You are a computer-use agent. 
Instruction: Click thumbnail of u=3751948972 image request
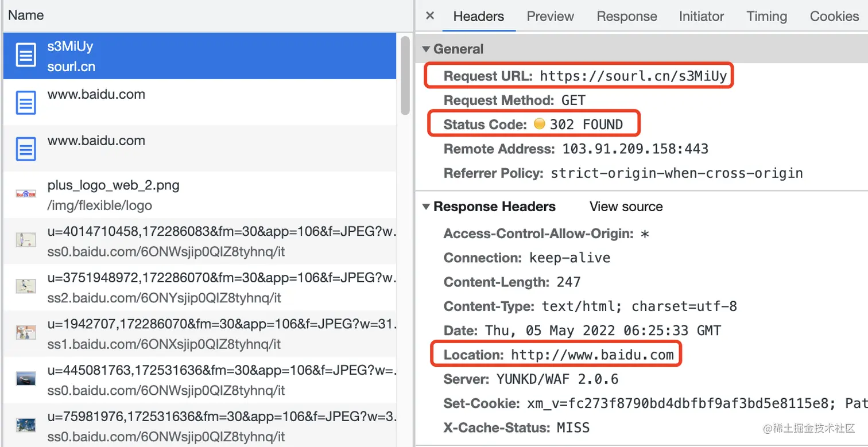26,286
